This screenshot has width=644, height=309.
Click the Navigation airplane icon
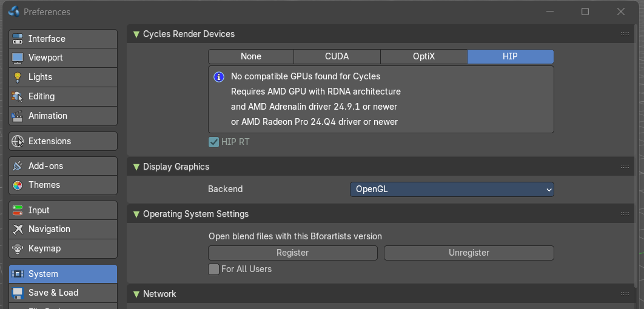tap(18, 229)
